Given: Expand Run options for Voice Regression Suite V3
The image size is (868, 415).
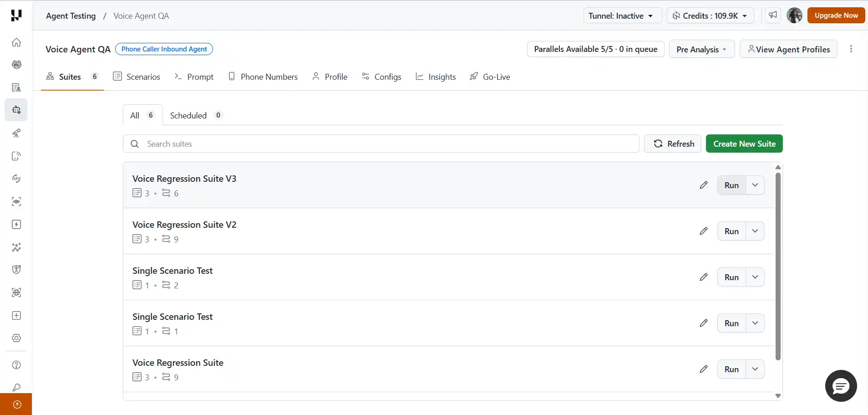Looking at the screenshot, I should point(755,185).
